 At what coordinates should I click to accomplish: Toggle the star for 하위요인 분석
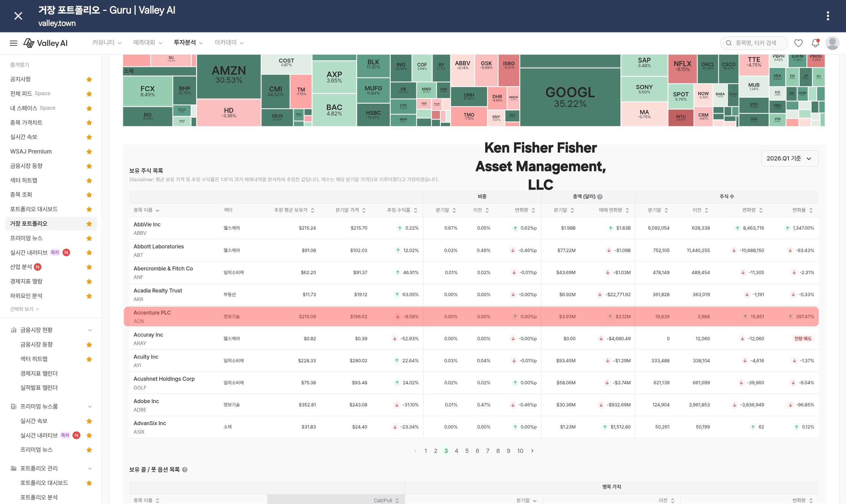click(x=89, y=296)
